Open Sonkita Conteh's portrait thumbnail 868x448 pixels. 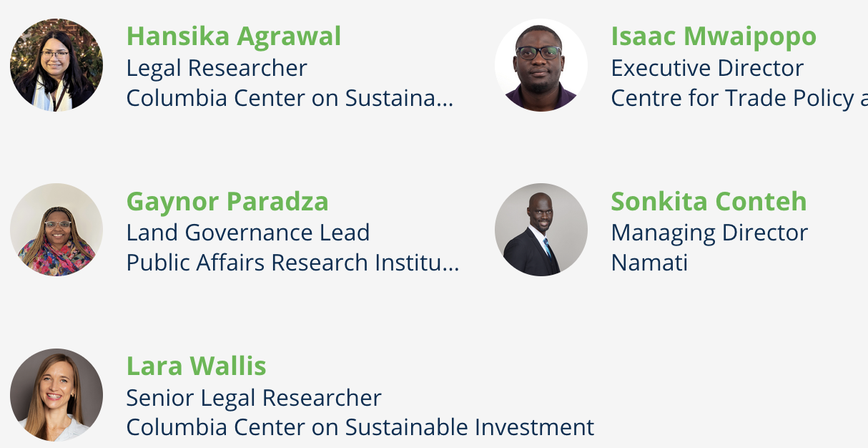[x=541, y=230]
